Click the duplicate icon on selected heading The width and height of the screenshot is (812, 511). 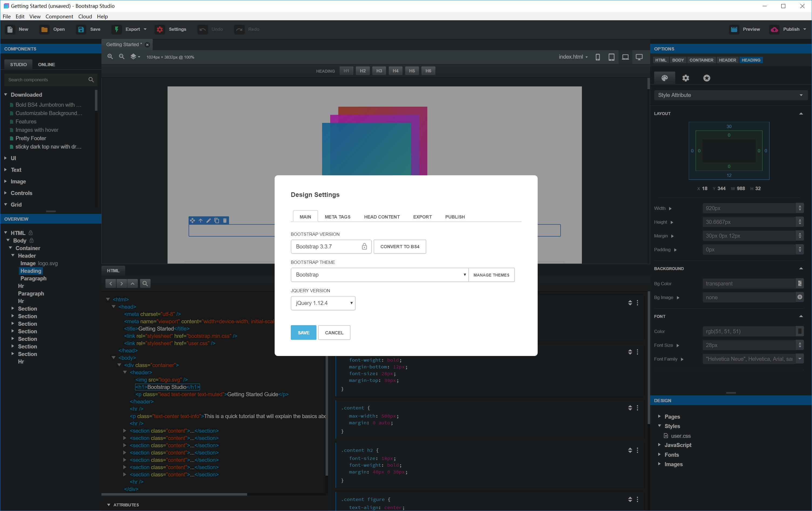(x=217, y=220)
